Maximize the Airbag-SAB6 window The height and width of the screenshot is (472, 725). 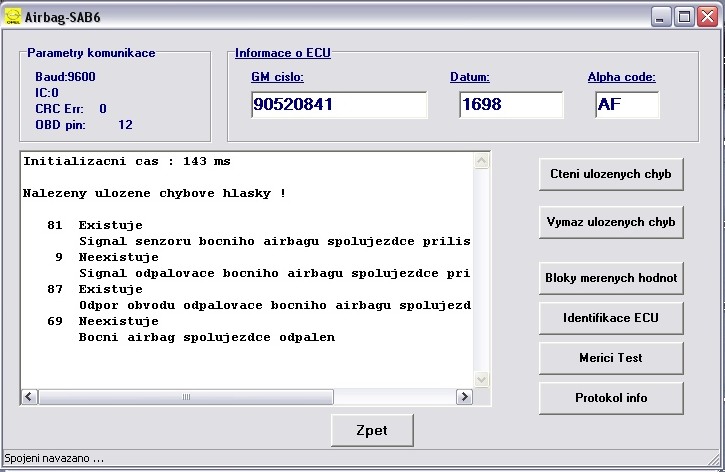(685, 16)
